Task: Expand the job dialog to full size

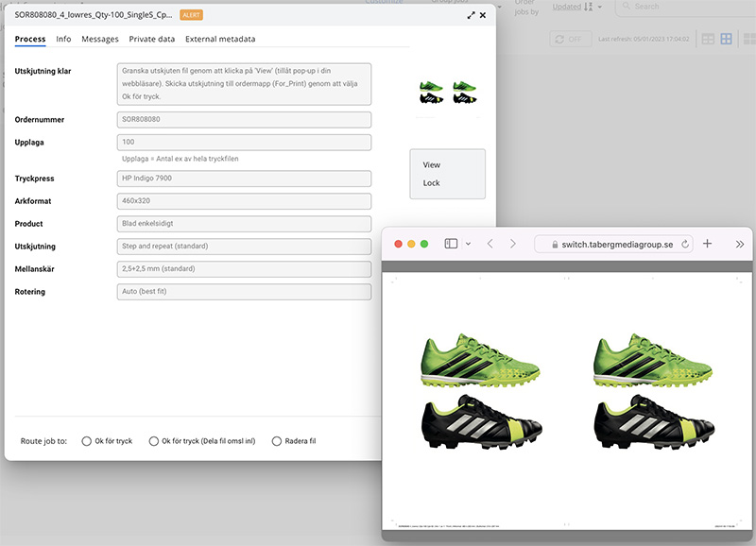Action: click(x=471, y=16)
